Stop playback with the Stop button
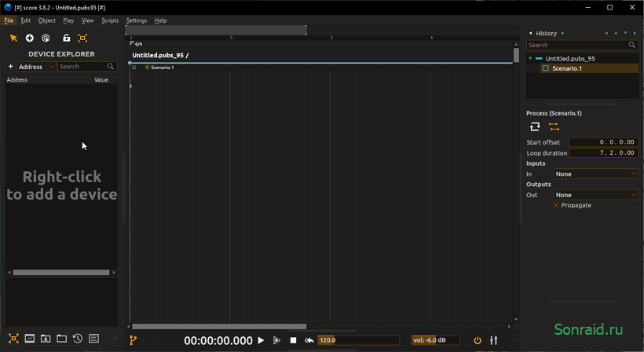This screenshot has height=352, width=644. (293, 340)
